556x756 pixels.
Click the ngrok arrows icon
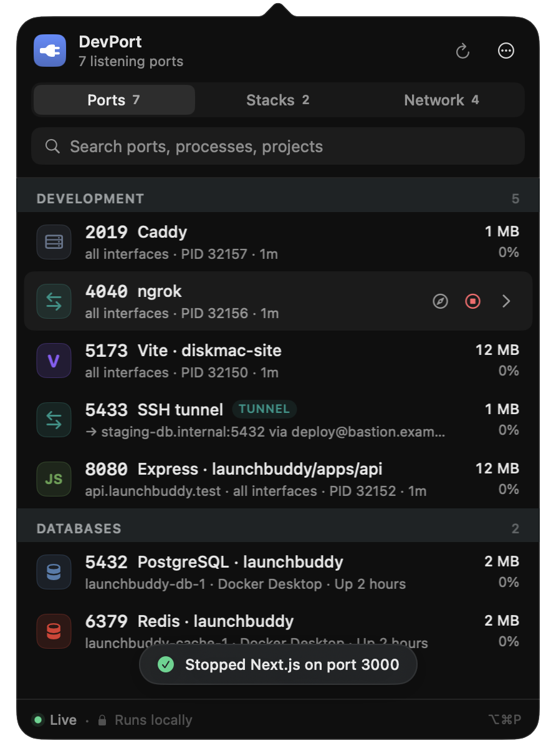54,301
